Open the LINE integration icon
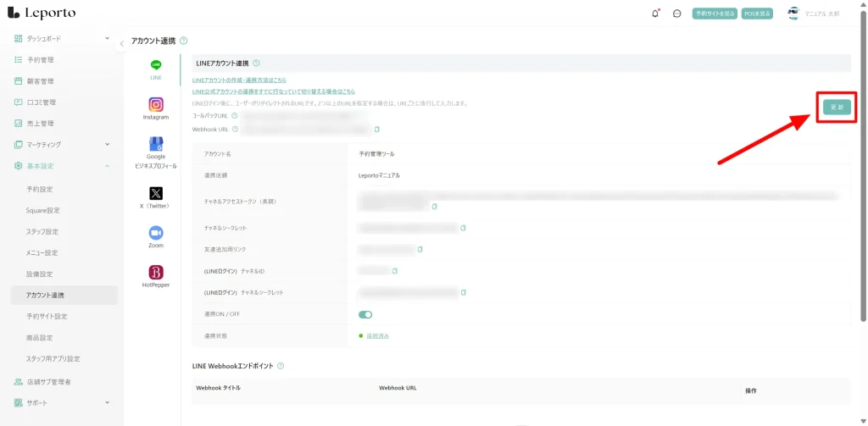 click(x=156, y=65)
